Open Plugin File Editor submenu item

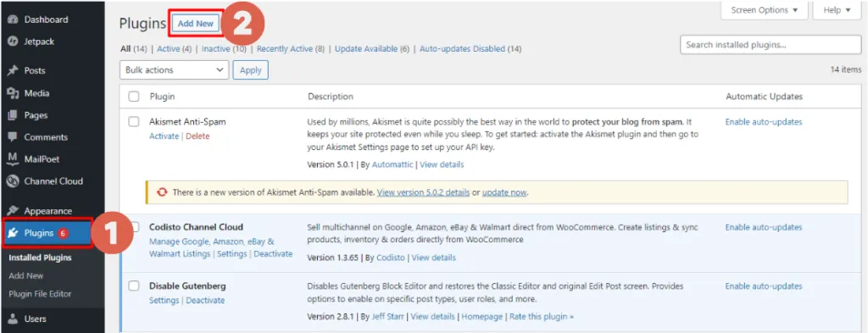click(x=40, y=294)
